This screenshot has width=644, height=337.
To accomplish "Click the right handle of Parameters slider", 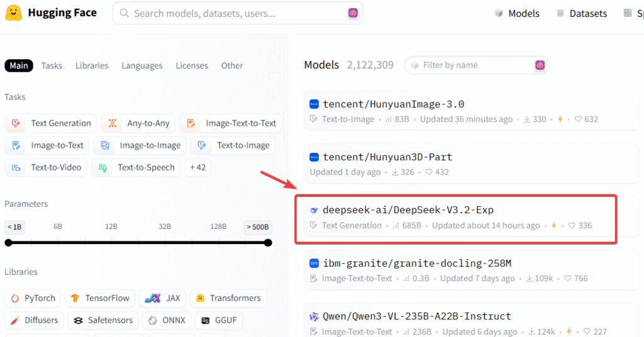I will (x=268, y=243).
